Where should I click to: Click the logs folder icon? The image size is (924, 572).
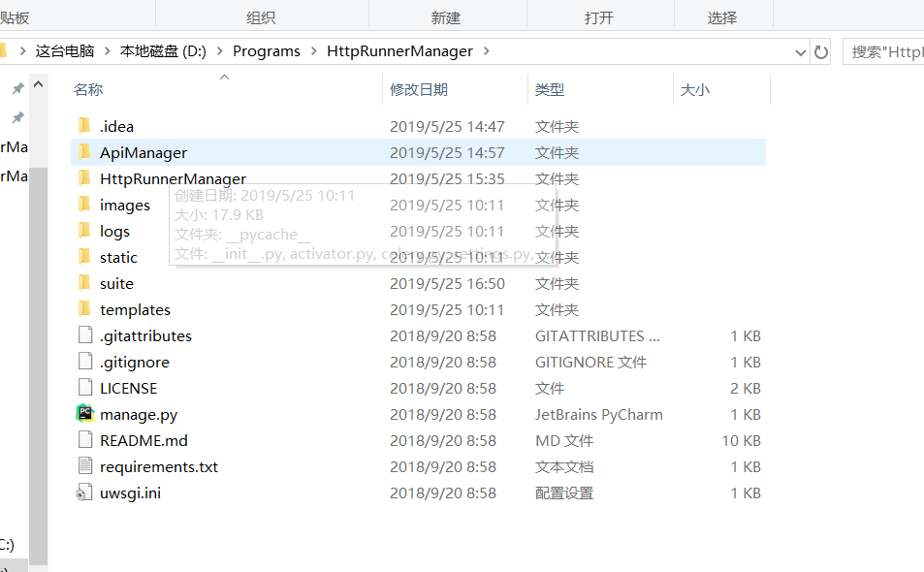85,231
